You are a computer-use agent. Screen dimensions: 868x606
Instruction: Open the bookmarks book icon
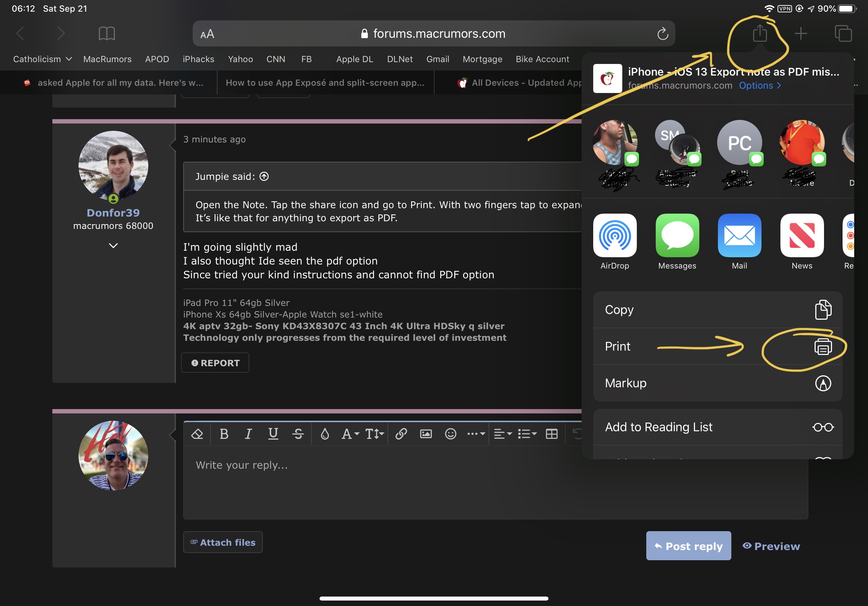pyautogui.click(x=107, y=34)
